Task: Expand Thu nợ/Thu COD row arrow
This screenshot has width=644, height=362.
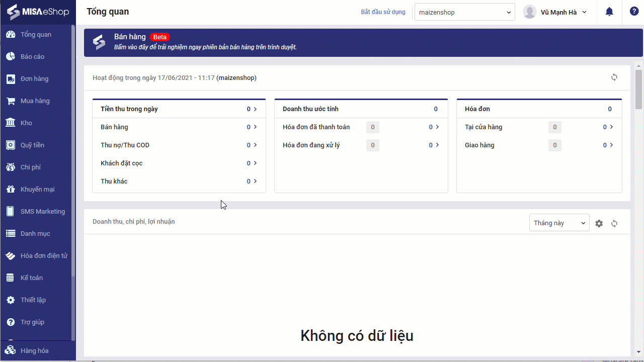Action: coord(255,145)
